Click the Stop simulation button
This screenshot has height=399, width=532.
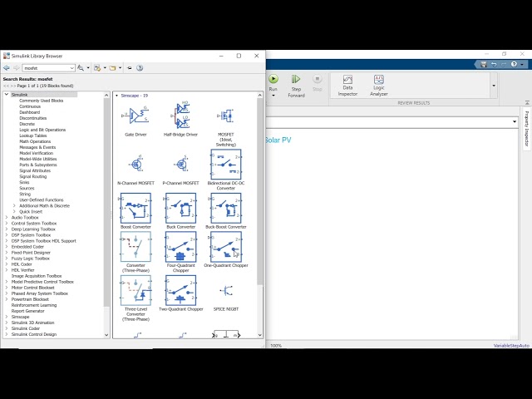[318, 83]
